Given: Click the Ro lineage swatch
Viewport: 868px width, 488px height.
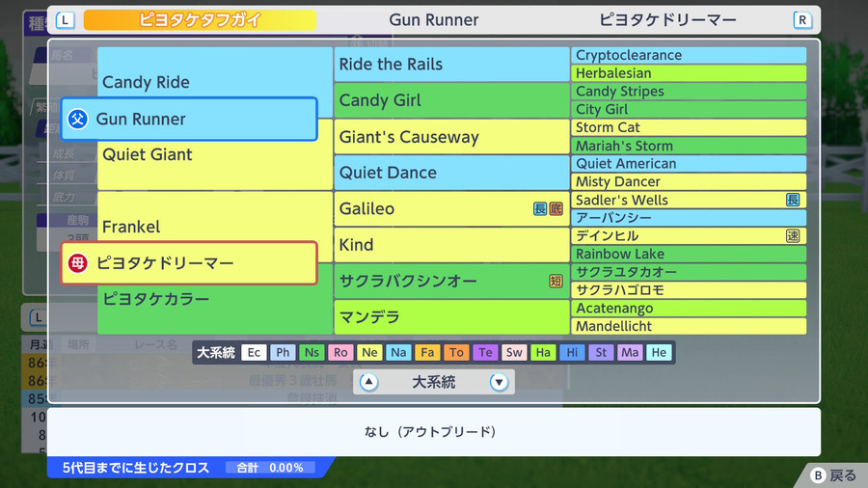Looking at the screenshot, I should pos(340,352).
